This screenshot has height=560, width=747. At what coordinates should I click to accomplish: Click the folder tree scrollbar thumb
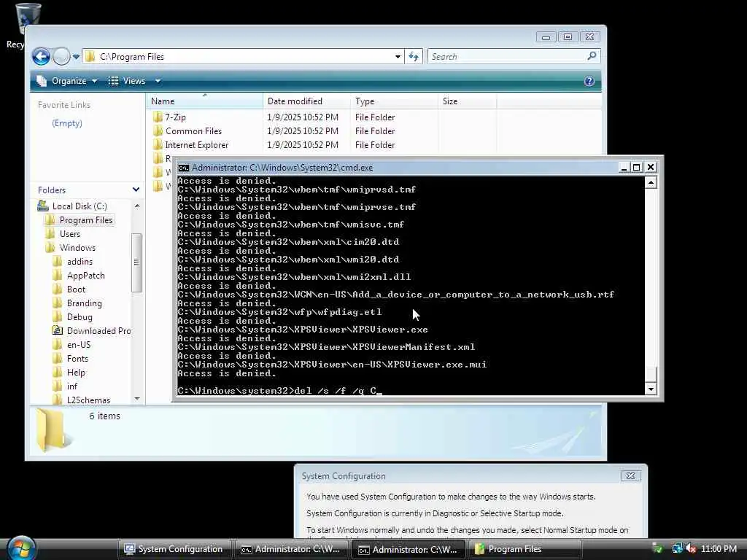click(x=136, y=262)
